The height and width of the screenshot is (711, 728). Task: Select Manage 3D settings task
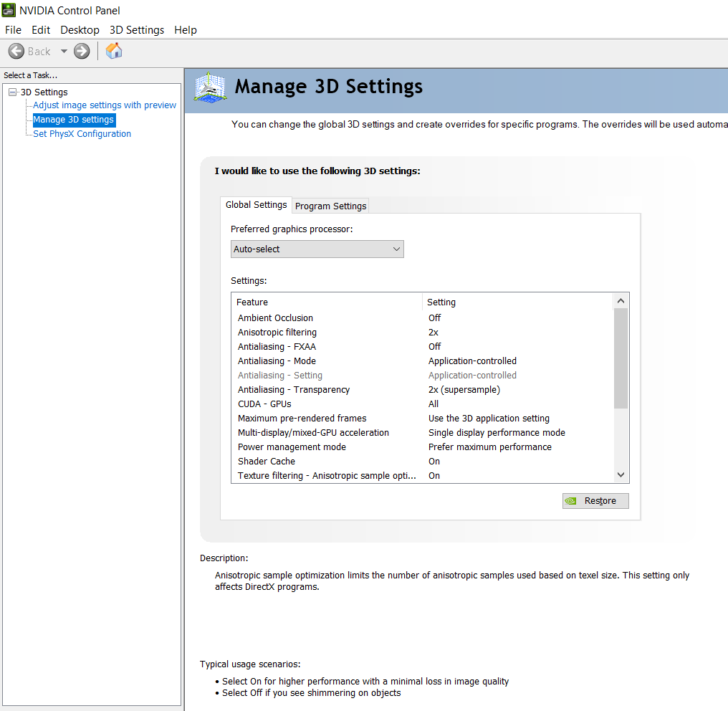pyautogui.click(x=73, y=120)
